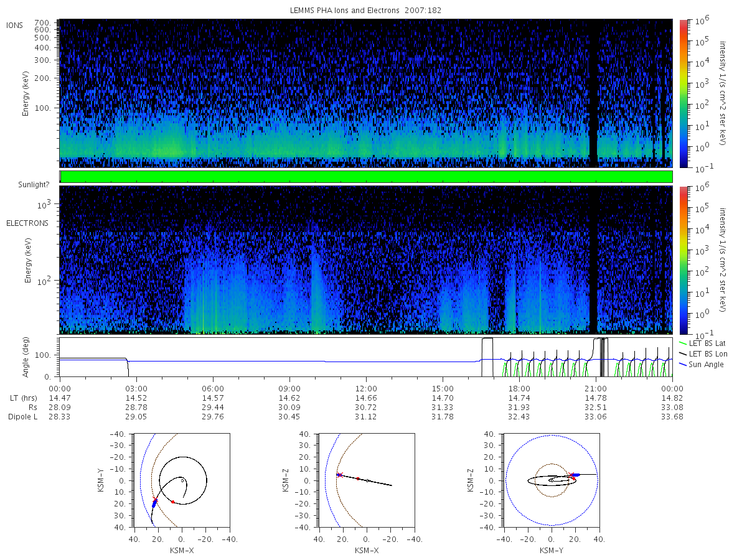Click the plot title "LEMMS PHA Ions and Electrons 2007:182"

(x=366, y=11)
